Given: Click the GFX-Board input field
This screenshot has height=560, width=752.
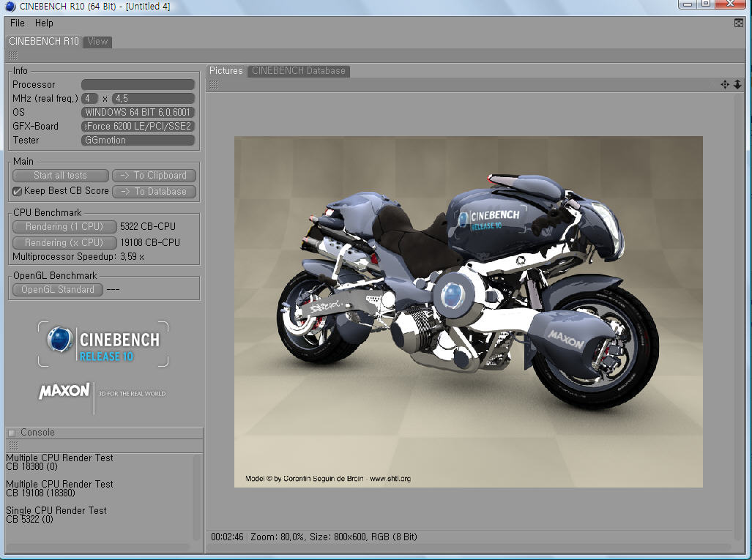Looking at the screenshot, I should (138, 126).
